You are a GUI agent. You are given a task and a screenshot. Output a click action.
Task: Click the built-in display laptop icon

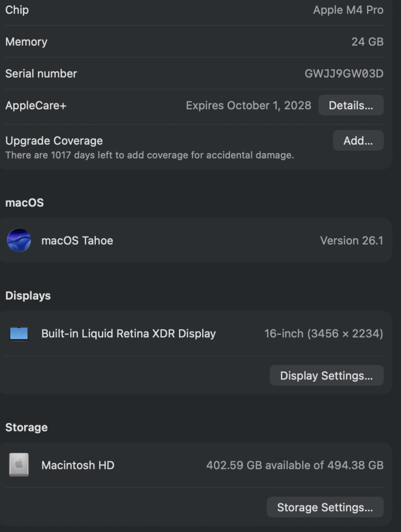19,333
